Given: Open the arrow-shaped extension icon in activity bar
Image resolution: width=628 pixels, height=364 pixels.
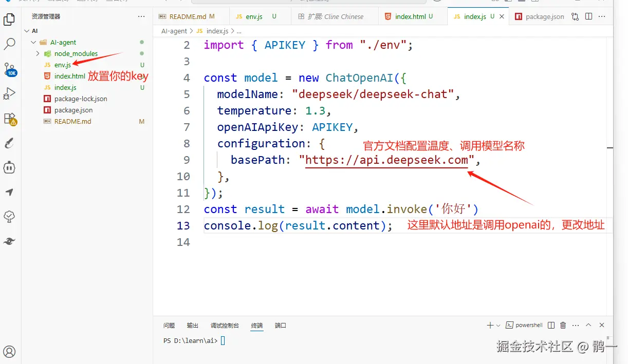Looking at the screenshot, I should click(9, 192).
